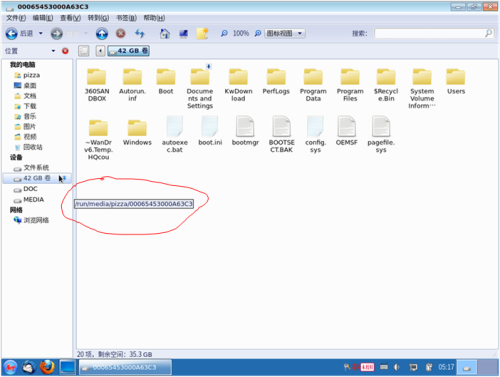The width and height of the screenshot is (500, 377).
Task: Click the magnifier in the search box
Action: click(489, 33)
